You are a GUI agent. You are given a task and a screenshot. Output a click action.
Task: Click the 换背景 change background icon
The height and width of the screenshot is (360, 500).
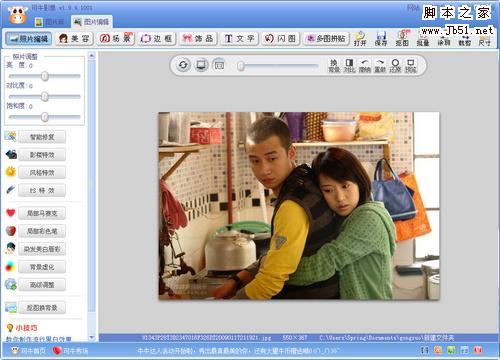coord(334,66)
